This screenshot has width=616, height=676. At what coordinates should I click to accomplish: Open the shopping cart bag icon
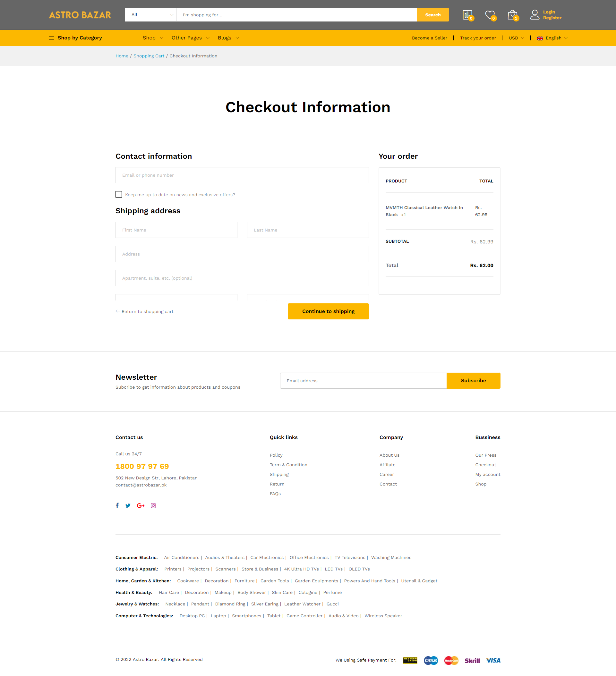coord(512,15)
